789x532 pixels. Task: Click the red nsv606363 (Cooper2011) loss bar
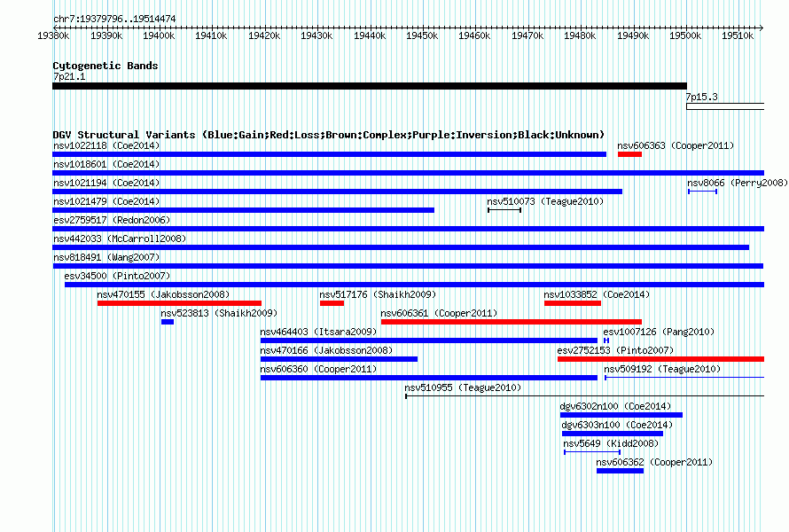pyautogui.click(x=629, y=154)
